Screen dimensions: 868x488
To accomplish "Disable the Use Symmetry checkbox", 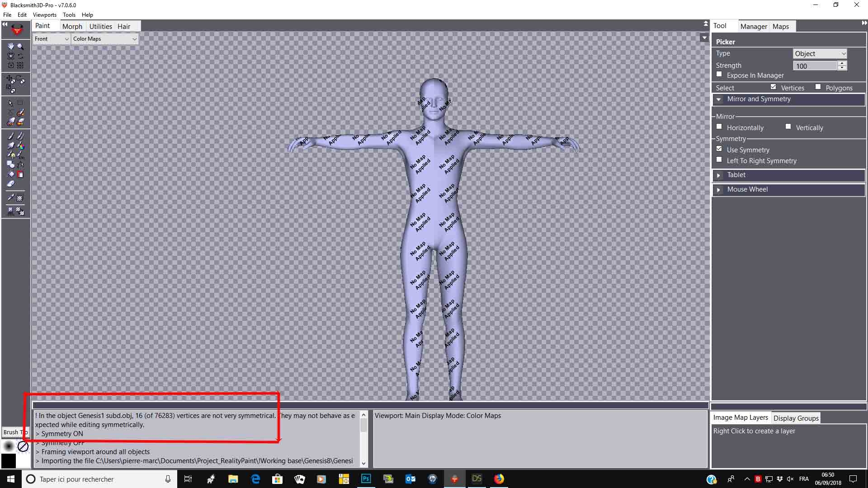I will tap(719, 149).
